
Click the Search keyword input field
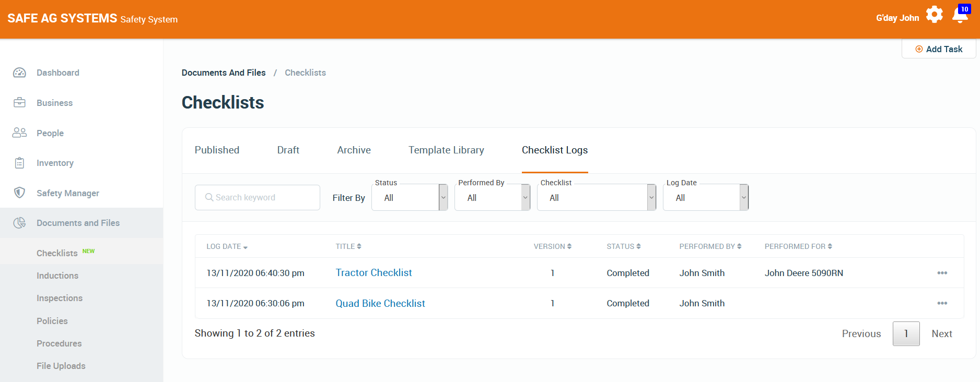[x=258, y=198]
